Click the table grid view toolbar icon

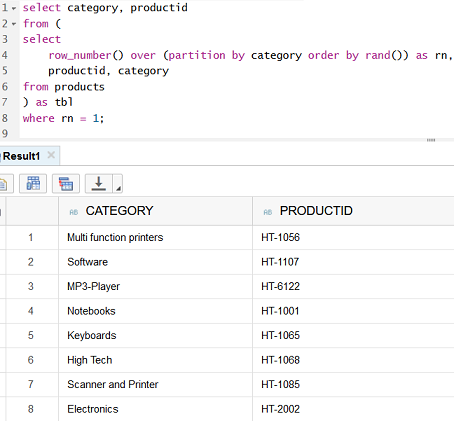[33, 183]
